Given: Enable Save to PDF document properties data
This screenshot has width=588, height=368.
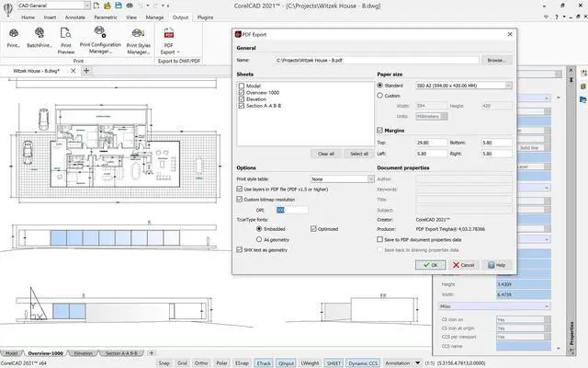Looking at the screenshot, I should coord(379,239).
